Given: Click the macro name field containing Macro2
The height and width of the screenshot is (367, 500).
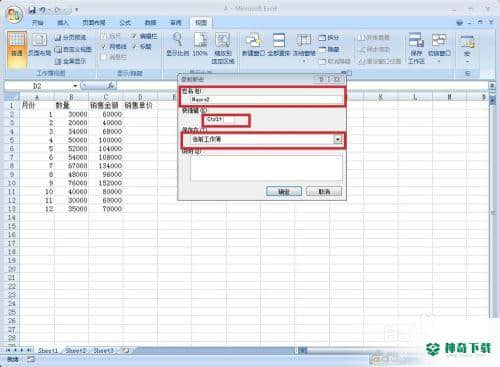Looking at the screenshot, I should [x=265, y=99].
